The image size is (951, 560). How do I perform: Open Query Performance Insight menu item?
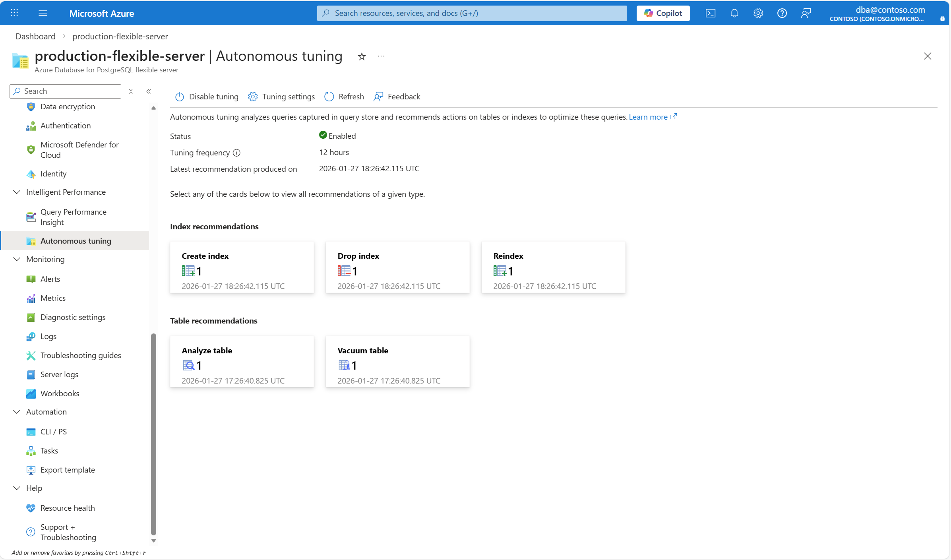[73, 217]
